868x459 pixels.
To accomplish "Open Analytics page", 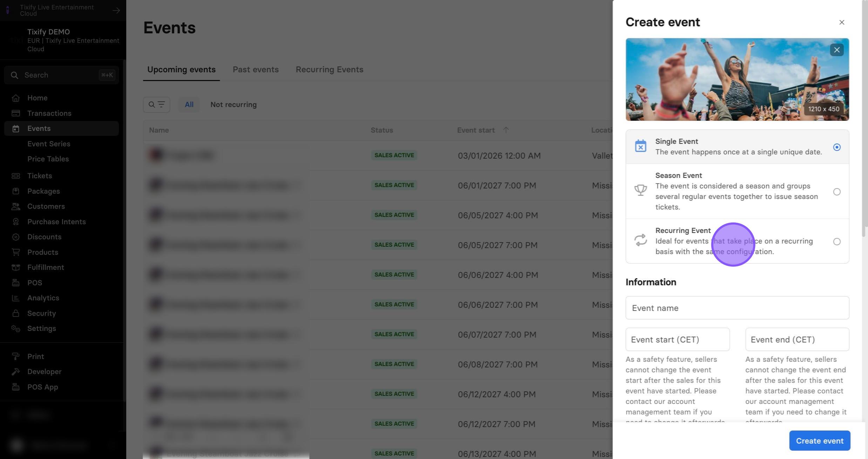I will tap(43, 298).
